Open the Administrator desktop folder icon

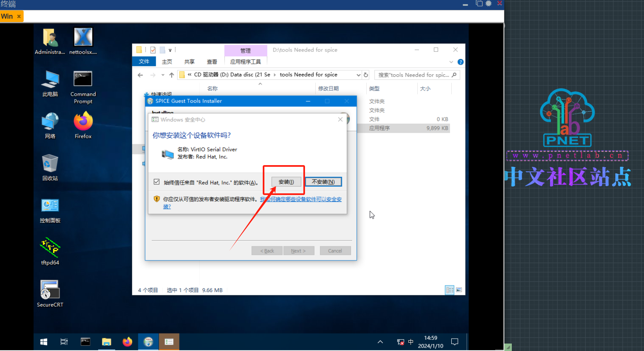(50, 41)
